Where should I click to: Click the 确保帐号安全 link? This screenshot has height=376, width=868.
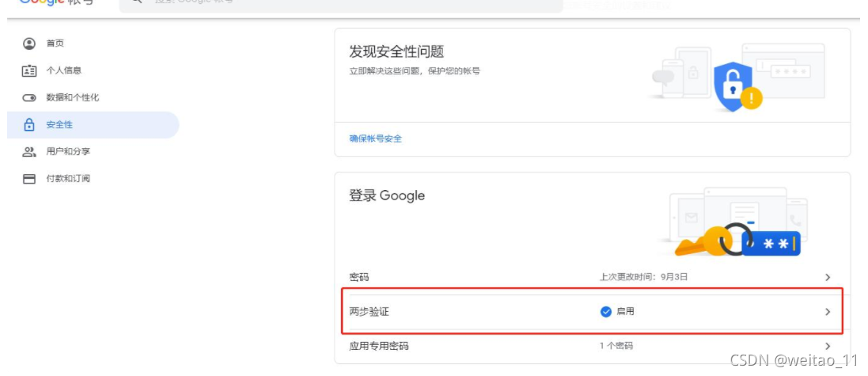[x=375, y=139]
